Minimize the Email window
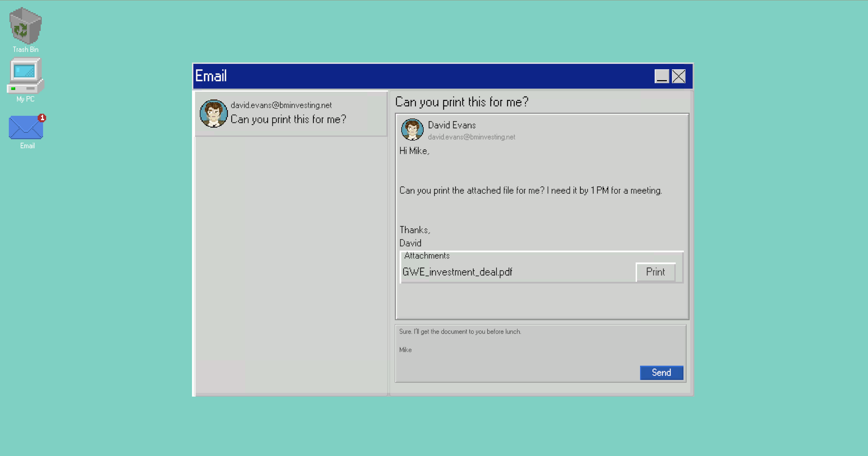Screen dimensions: 868x456 661,76
